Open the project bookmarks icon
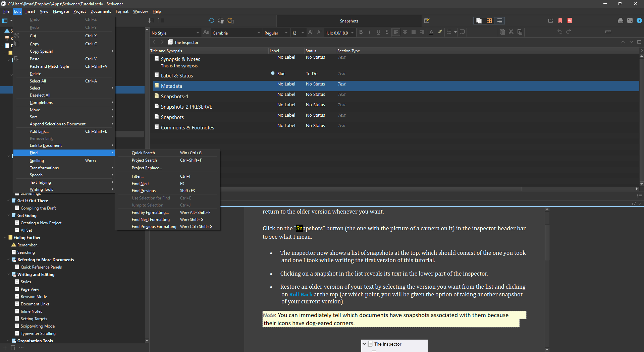Viewport: 644px width, 352px height. point(559,20)
